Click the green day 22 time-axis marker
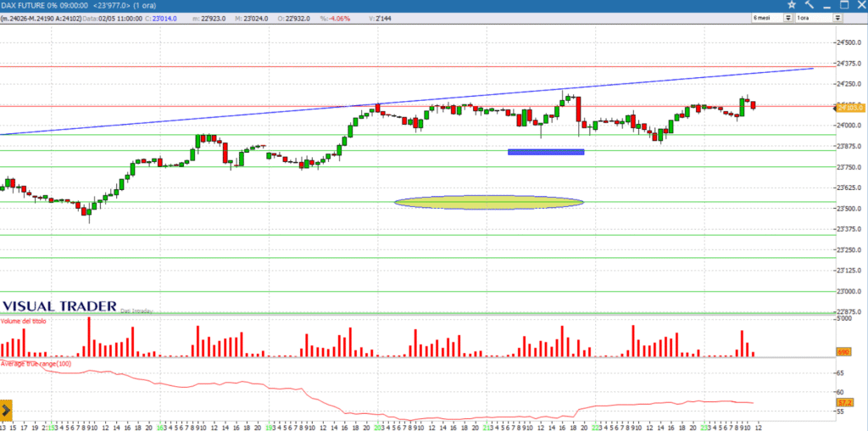The height and width of the screenshot is (431, 868). point(595,427)
